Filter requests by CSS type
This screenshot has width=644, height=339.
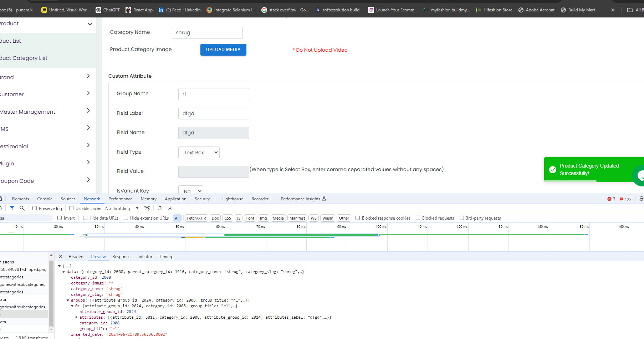coord(228,218)
